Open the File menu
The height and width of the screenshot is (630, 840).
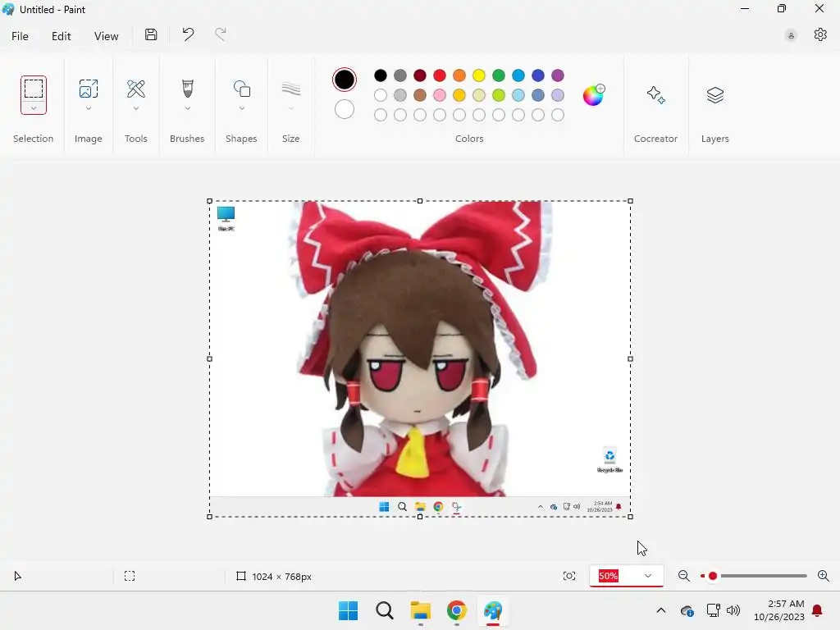click(20, 36)
